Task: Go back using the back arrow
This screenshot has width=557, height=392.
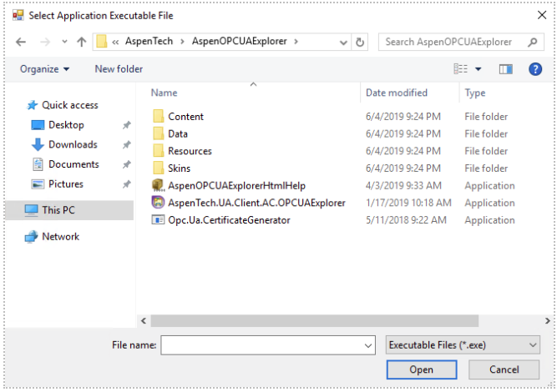Action: click(21, 42)
